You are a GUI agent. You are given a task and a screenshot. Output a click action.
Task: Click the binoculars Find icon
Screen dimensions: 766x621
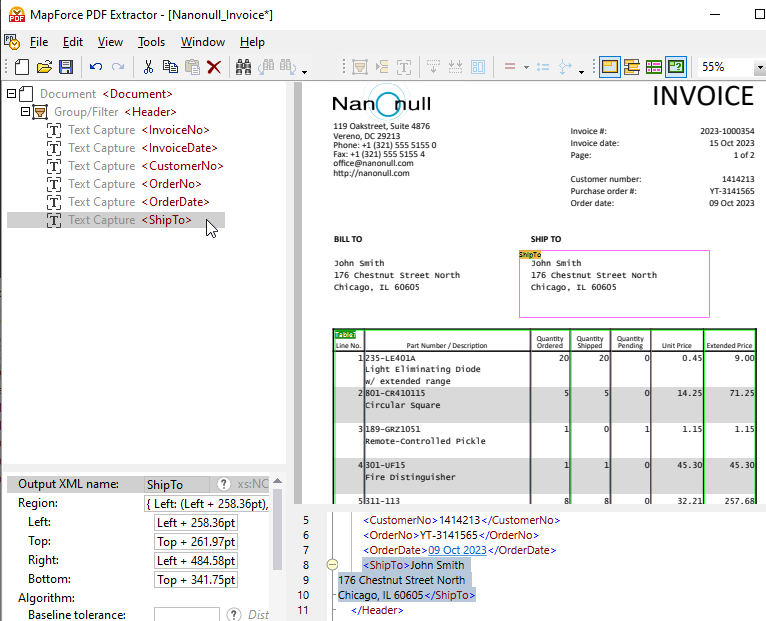[x=243, y=67]
